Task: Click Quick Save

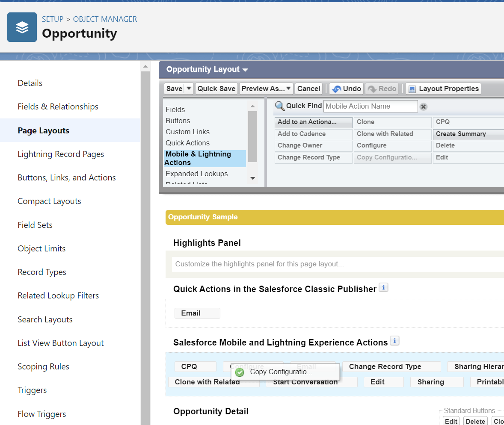Action: 216,89
